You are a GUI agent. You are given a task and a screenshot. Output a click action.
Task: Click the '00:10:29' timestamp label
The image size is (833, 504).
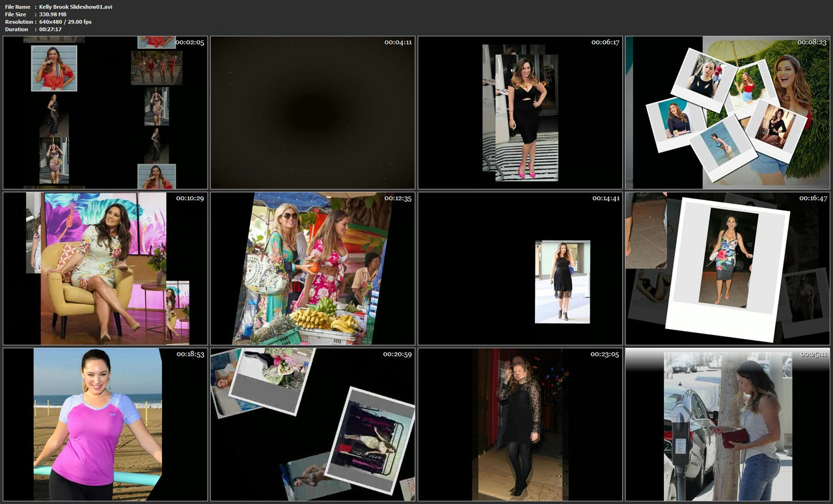tap(190, 198)
